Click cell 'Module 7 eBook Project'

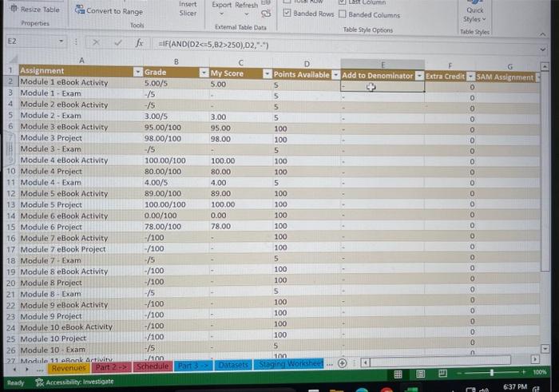click(81, 249)
